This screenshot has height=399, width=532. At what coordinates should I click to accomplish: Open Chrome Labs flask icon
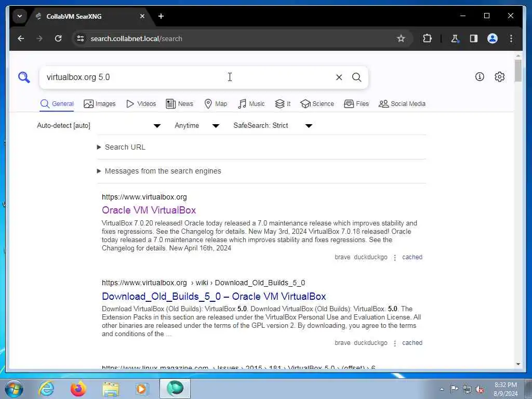point(455,38)
